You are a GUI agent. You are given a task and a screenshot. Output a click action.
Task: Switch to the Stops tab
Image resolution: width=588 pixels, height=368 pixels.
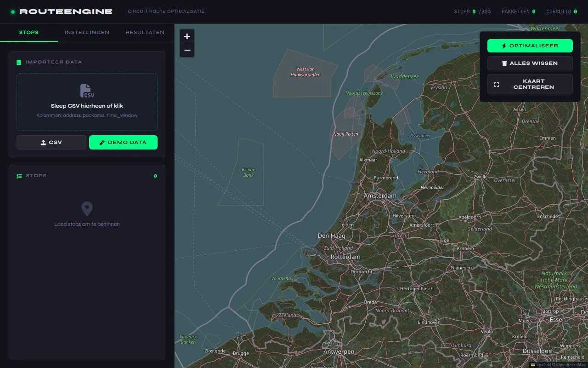[x=29, y=33]
